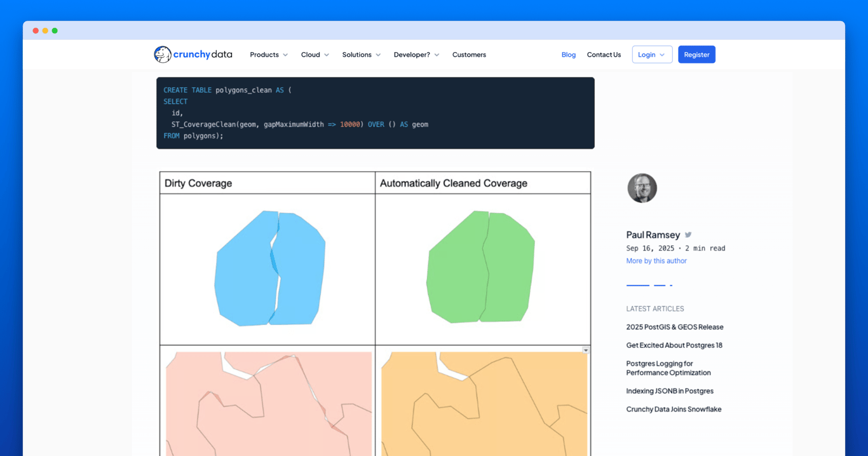Open Get Excited About Postgres 18
The height and width of the screenshot is (456, 868).
pyautogui.click(x=674, y=345)
